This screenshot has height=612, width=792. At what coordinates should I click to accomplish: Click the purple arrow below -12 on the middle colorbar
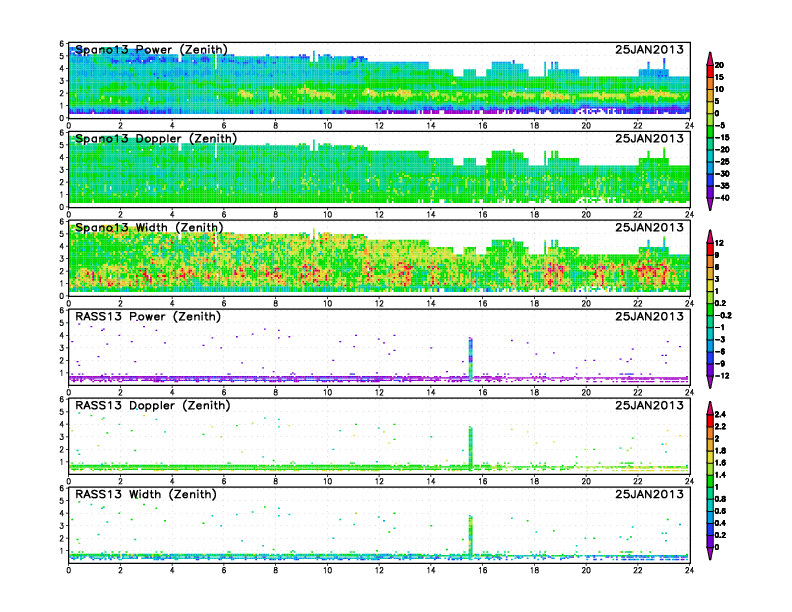coord(709,382)
